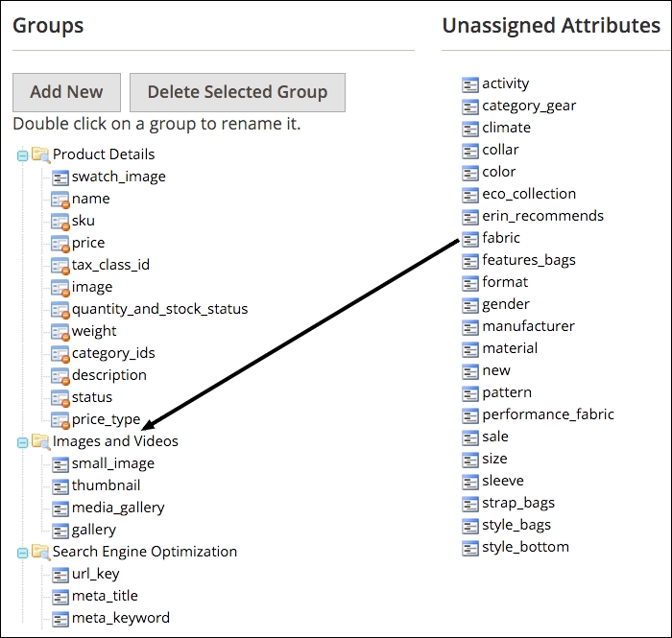
Task: Select the Images and Videos folder icon
Action: click(40, 441)
